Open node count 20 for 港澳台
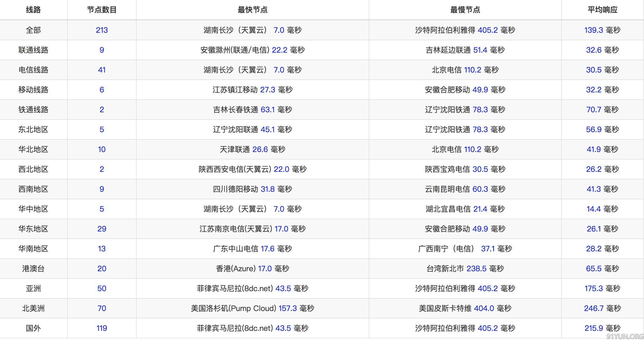Screen dimensions: 644x340 pos(102,268)
